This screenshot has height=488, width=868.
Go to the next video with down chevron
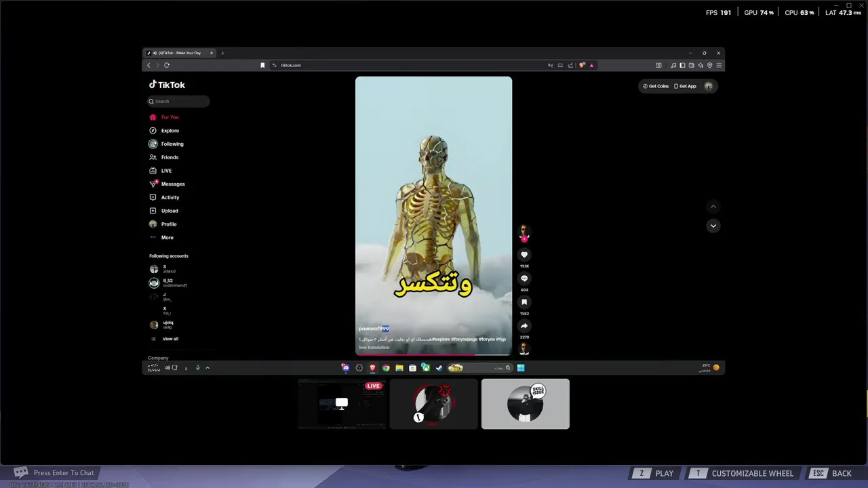click(x=713, y=226)
